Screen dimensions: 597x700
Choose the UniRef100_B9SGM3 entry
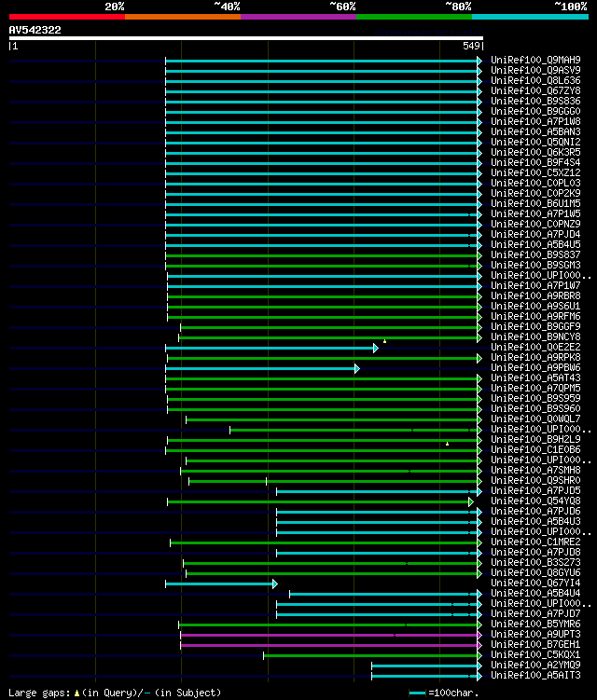535,265
